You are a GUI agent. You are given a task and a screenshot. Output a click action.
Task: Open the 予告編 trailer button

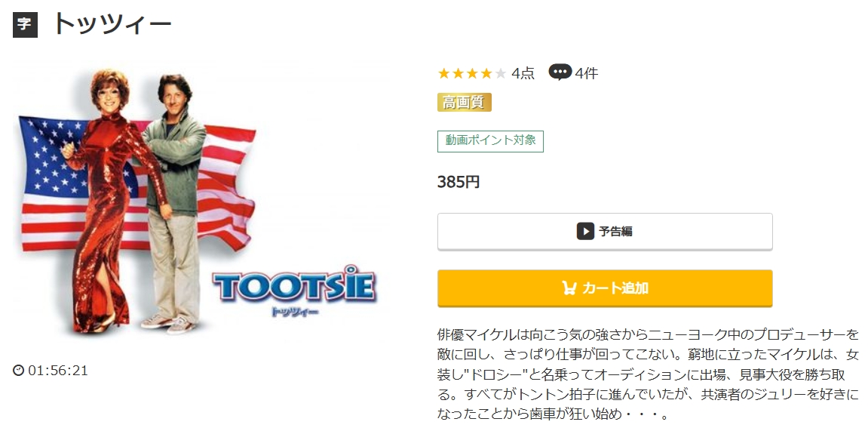(x=605, y=231)
